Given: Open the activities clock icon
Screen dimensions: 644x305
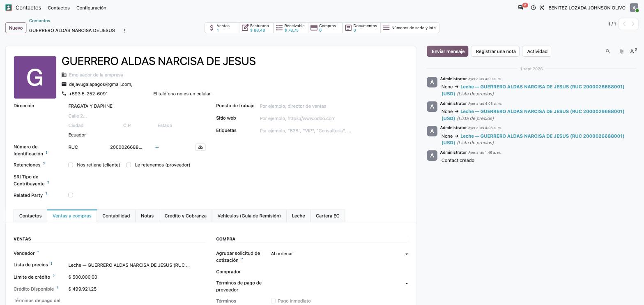Looking at the screenshot, I should point(533,8).
